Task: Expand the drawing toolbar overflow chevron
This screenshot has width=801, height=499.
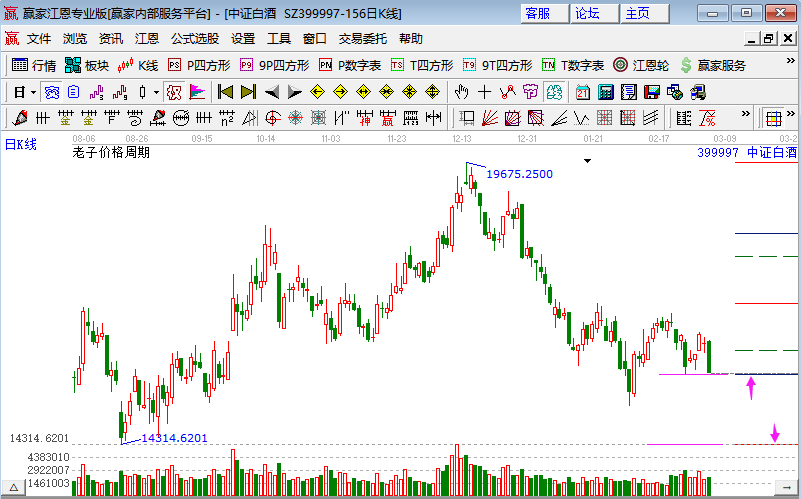Action: (746, 113)
